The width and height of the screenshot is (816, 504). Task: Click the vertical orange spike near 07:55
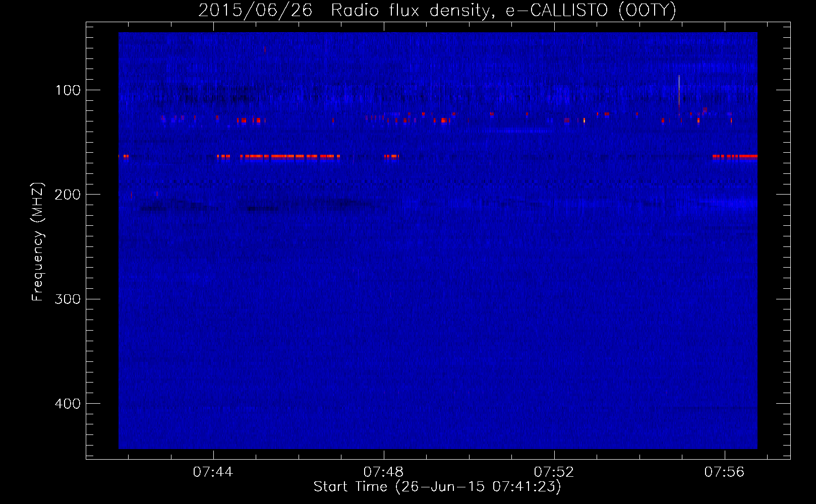pos(679,96)
